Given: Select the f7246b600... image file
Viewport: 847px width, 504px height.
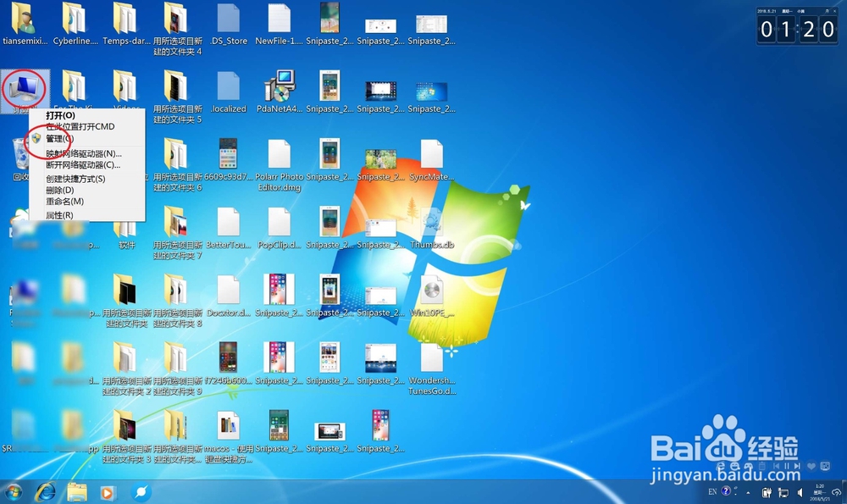Looking at the screenshot, I should [228, 364].
